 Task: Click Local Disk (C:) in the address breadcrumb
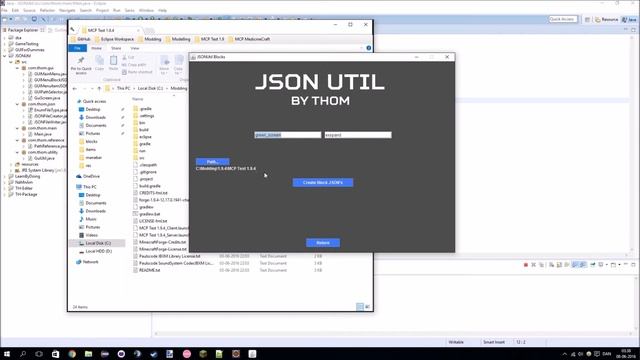(x=150, y=89)
